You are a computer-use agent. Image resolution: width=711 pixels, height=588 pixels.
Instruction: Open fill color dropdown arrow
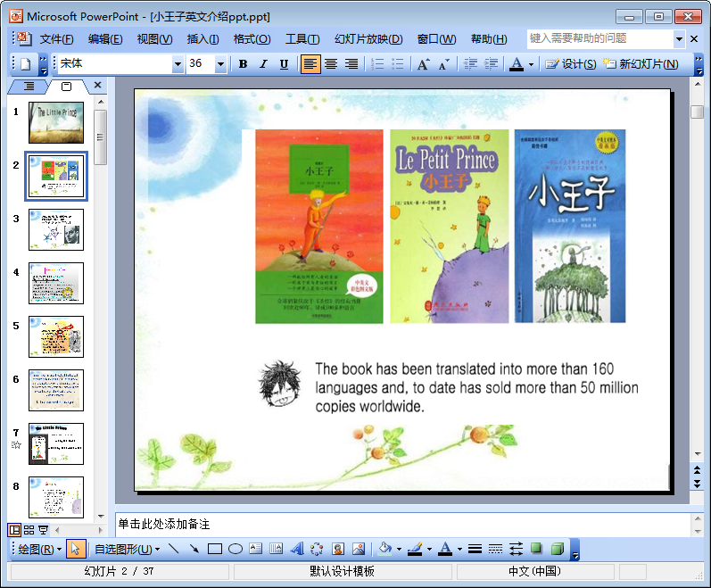click(x=399, y=550)
